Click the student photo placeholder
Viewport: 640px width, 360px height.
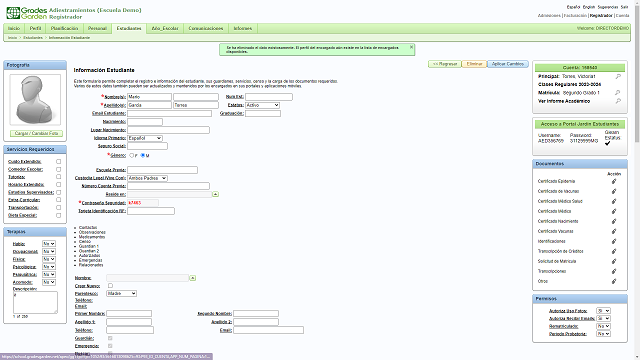pos(35,100)
